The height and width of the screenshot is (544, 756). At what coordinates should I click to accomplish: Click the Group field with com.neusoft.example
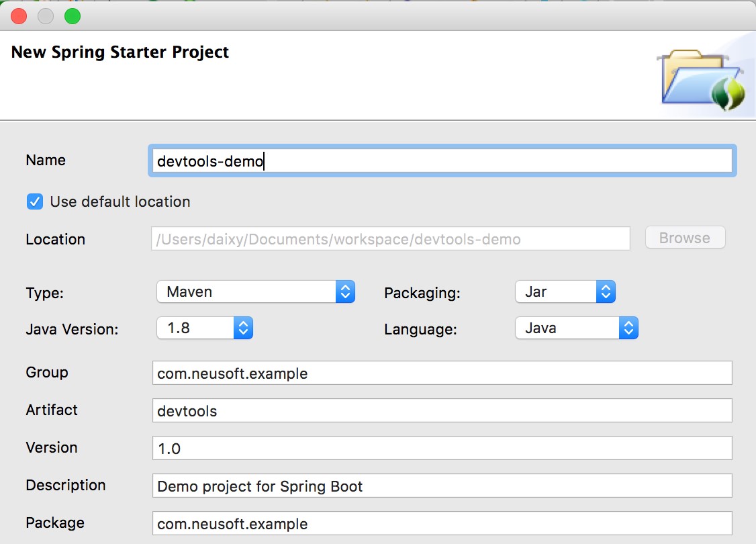pos(442,373)
